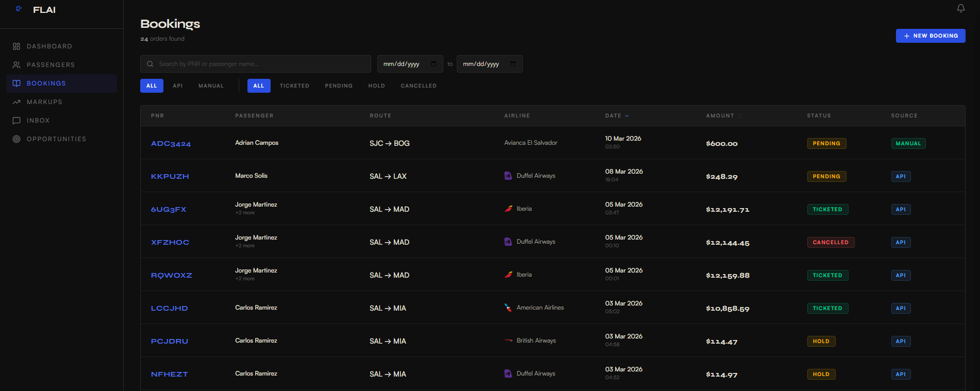
Task: Open booking NFHEZT
Action: [169, 375]
